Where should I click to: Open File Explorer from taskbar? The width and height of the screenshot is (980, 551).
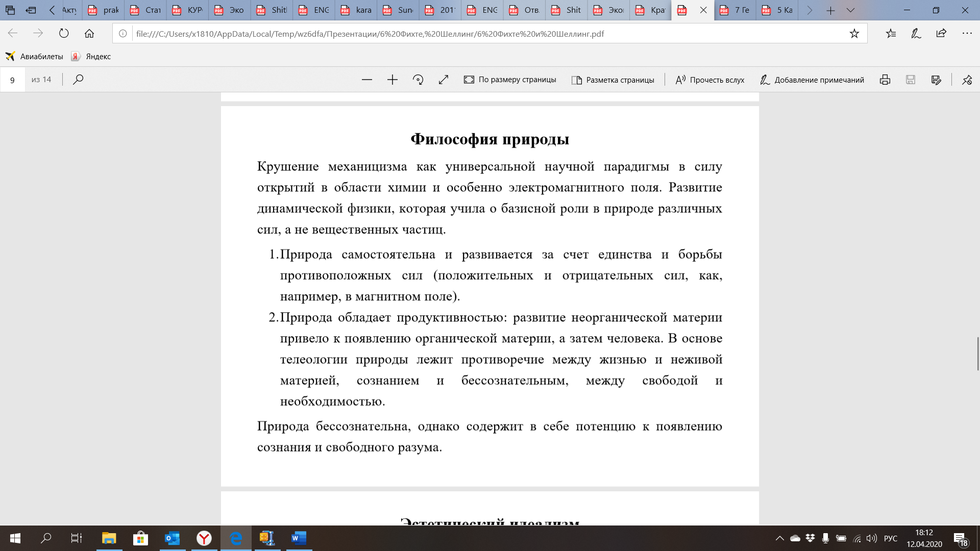pyautogui.click(x=109, y=538)
